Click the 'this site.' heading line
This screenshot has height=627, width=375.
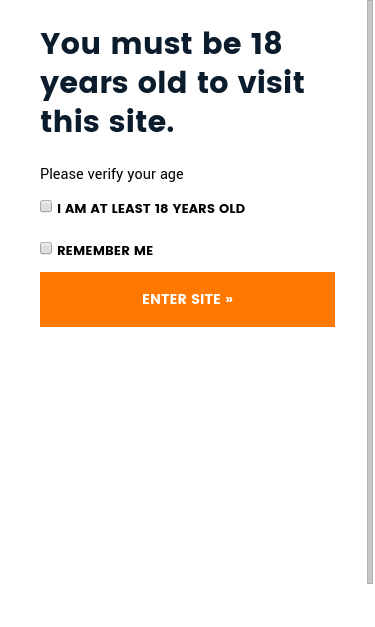(x=108, y=122)
